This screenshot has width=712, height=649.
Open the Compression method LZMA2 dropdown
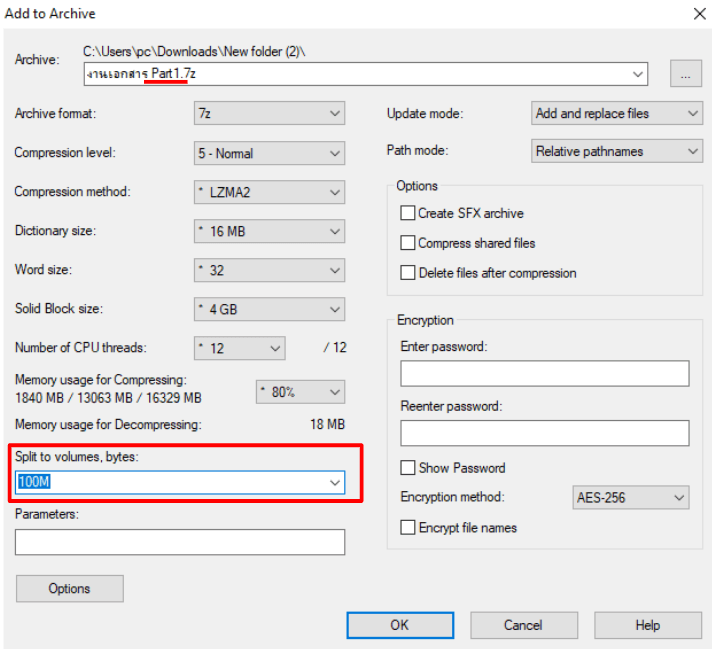point(269,192)
